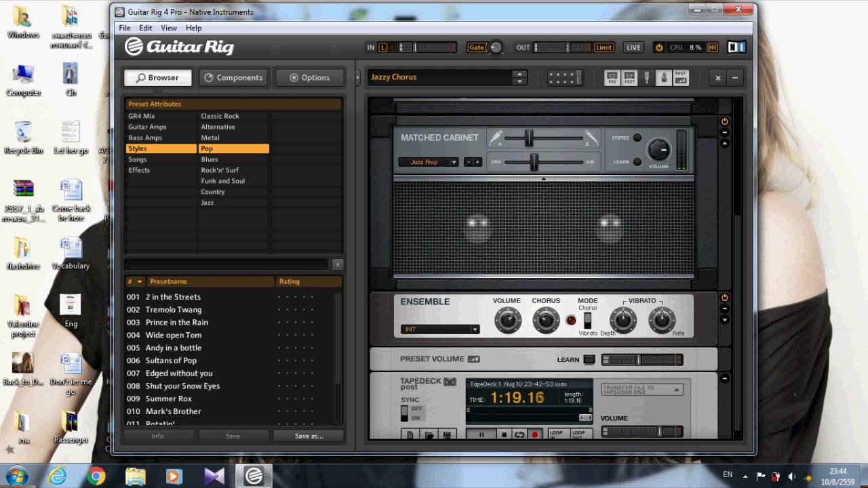Expand Ensemble expert view arrow

(x=724, y=320)
